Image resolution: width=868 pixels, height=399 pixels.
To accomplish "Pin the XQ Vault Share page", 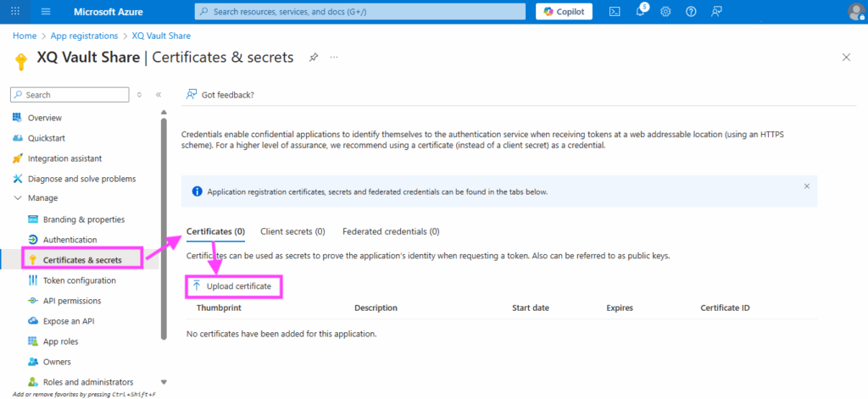I will (314, 57).
